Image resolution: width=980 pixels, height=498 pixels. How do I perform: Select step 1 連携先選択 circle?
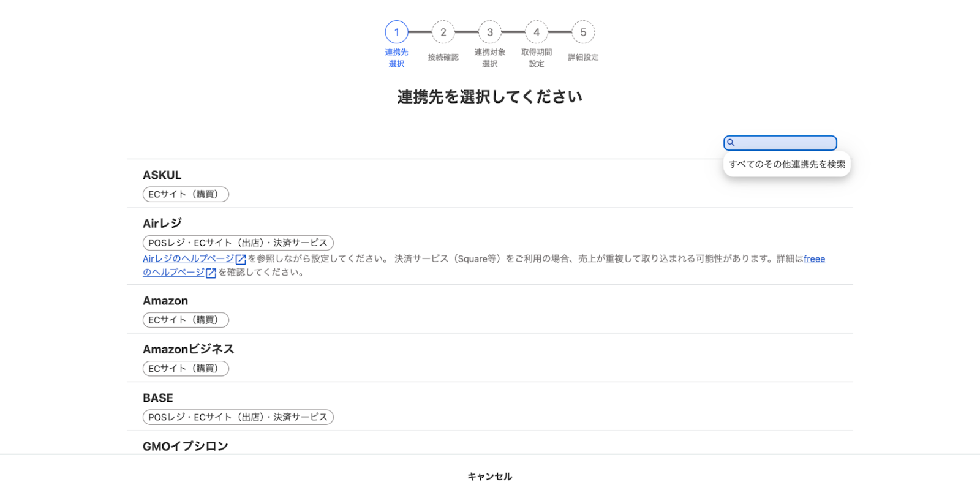[x=396, y=32]
